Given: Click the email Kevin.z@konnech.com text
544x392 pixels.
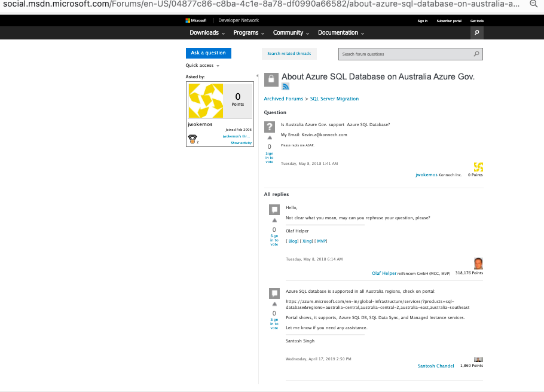Looking at the screenshot, I should (324, 135).
